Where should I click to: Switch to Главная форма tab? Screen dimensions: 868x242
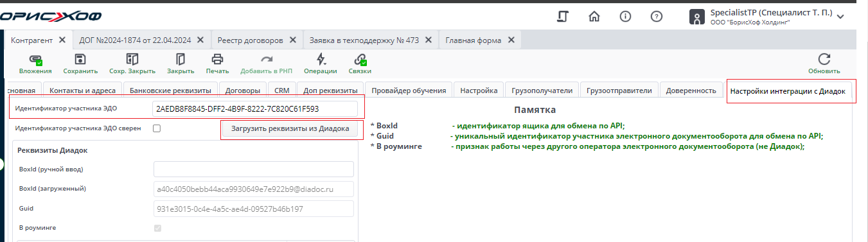click(474, 40)
